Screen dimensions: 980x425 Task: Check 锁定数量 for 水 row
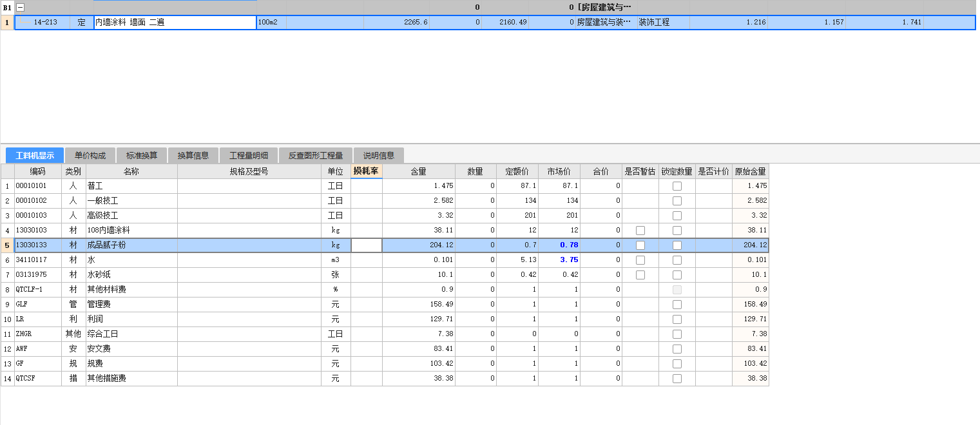coord(677,260)
